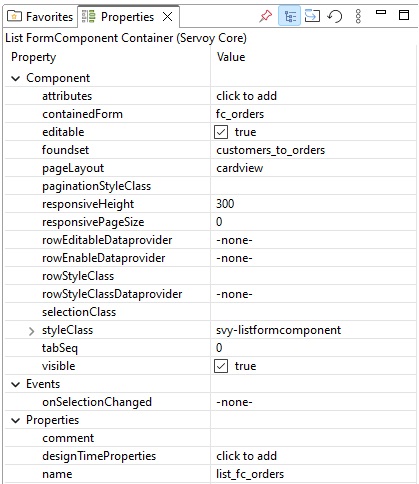The image size is (419, 484).
Task: Toggle Show Advanced Properties icon
Action: (x=312, y=16)
